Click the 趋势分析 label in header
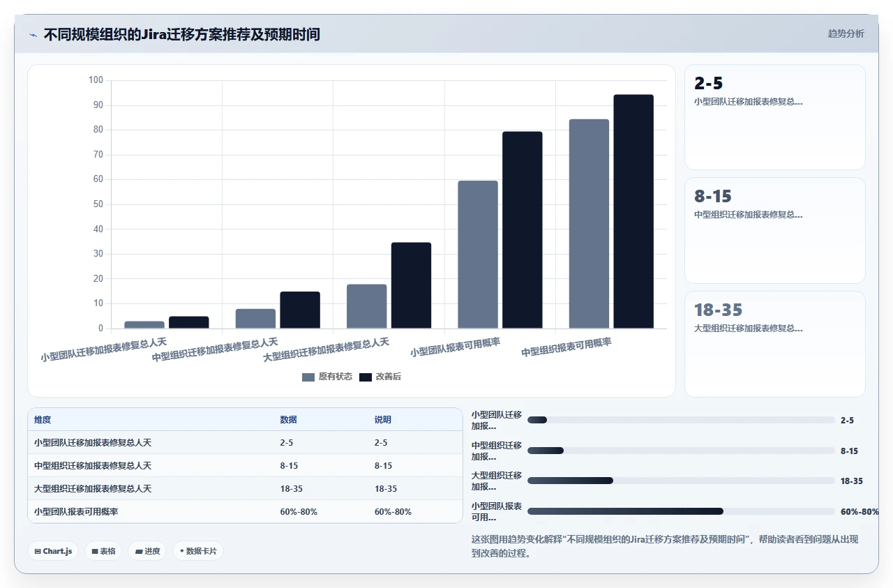The image size is (893, 588). (846, 33)
